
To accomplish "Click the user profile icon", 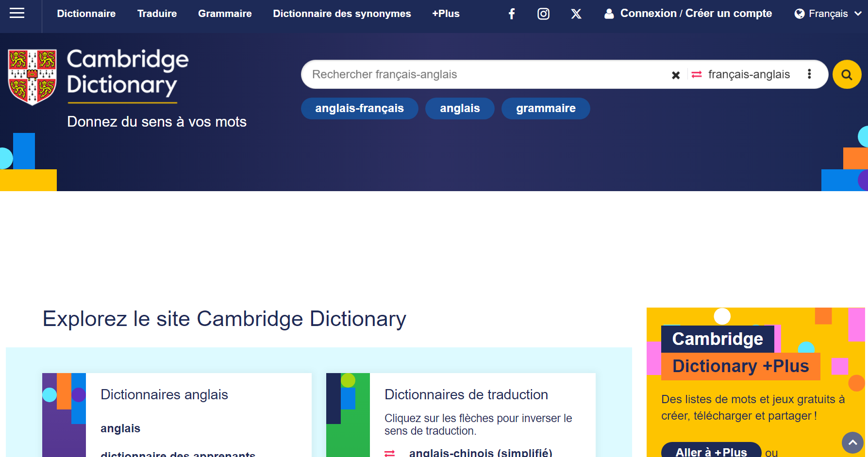I will tap(609, 14).
